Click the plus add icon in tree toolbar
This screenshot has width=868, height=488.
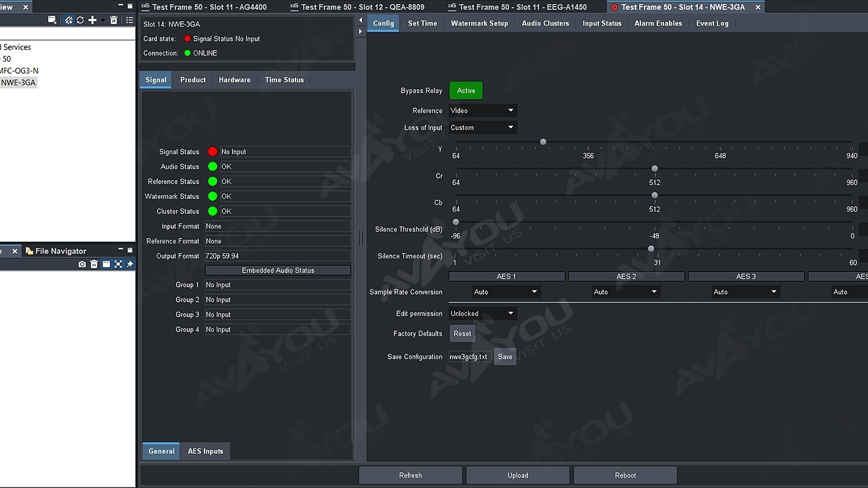93,20
